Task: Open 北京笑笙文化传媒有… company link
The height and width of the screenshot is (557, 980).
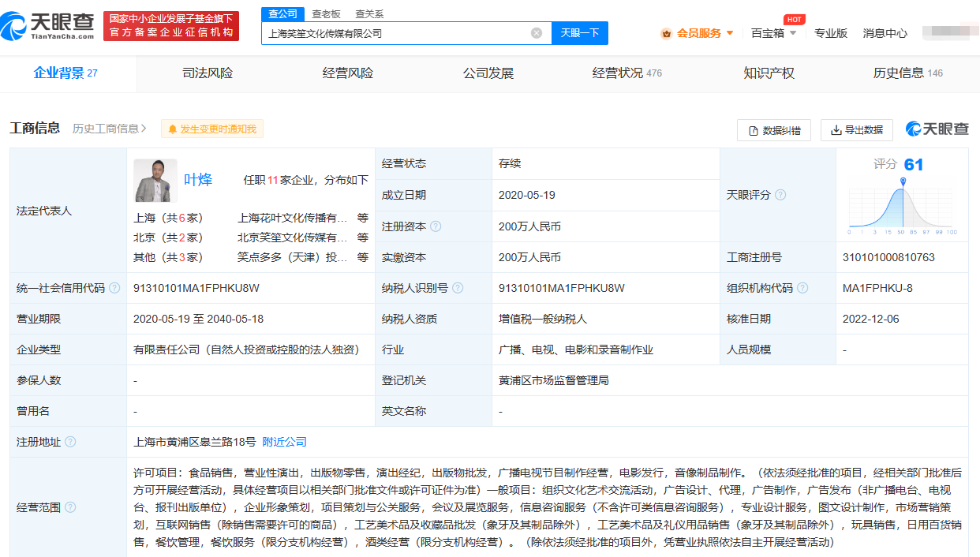Action: click(292, 237)
